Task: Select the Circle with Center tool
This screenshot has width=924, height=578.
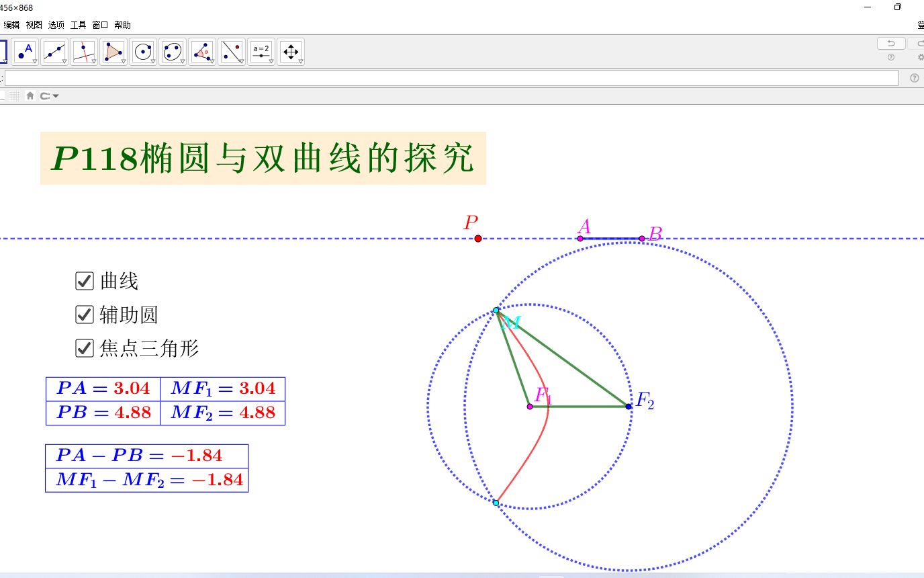Action: coord(143,51)
